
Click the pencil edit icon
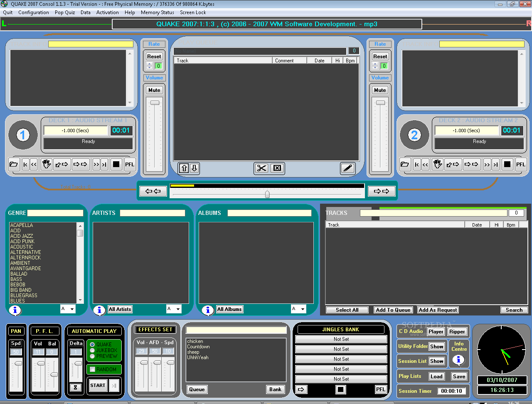tap(347, 168)
